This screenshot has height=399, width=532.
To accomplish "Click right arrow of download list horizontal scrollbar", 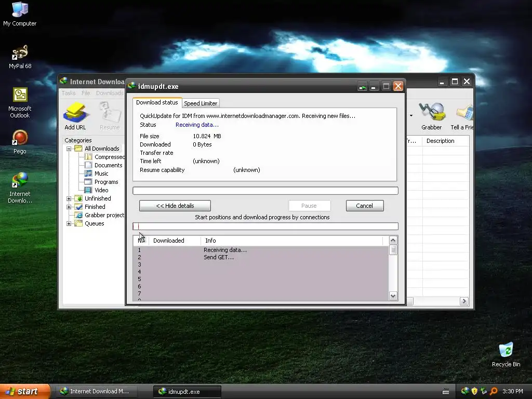I will (x=464, y=301).
